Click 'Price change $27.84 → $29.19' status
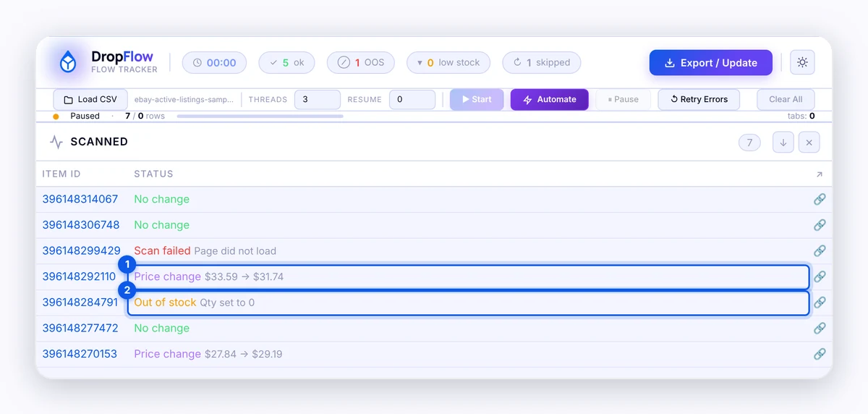The width and height of the screenshot is (868, 414). [208, 354]
